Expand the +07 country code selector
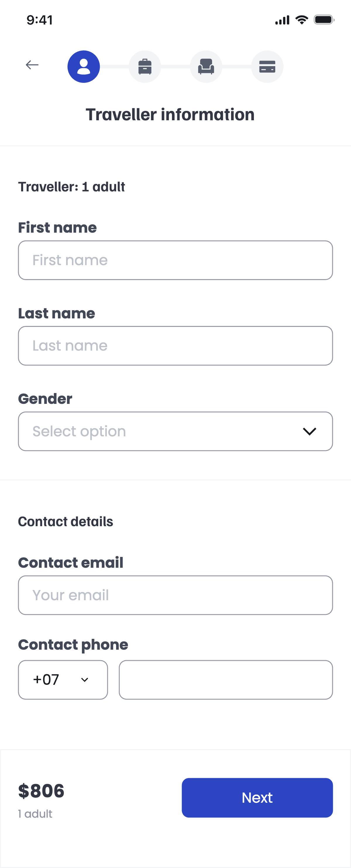The image size is (351, 868). pos(63,680)
